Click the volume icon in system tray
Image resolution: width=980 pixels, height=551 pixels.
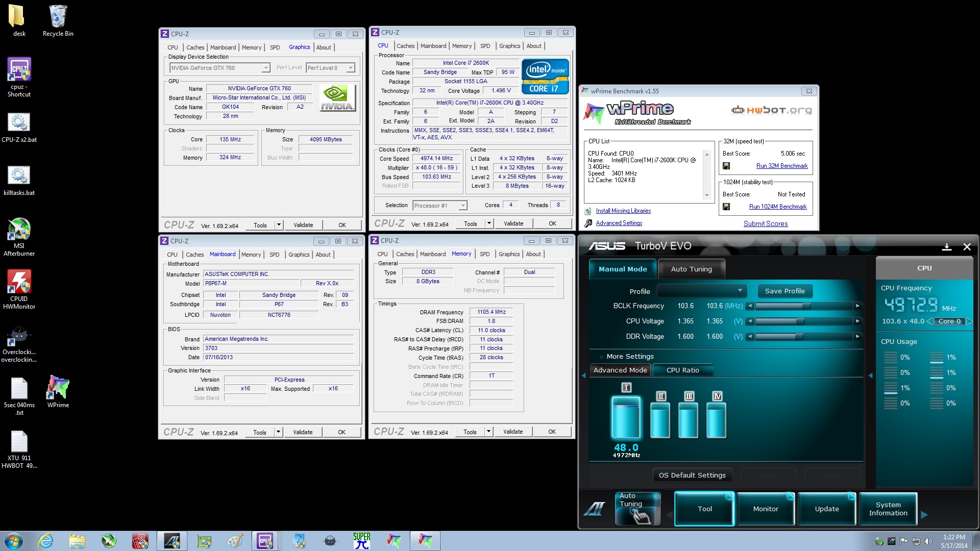pos(928,541)
